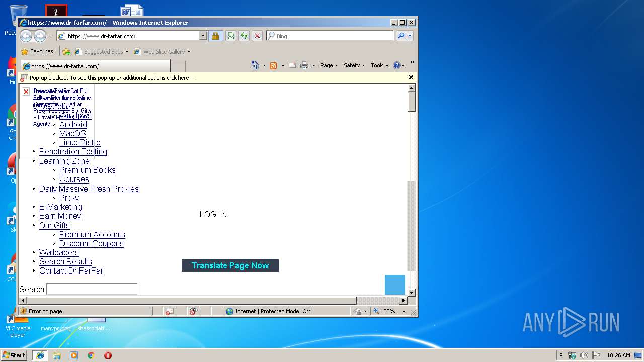644x362 pixels.
Task: Click the pop-up blocked icon in status bar
Action: pyautogui.click(x=170, y=311)
